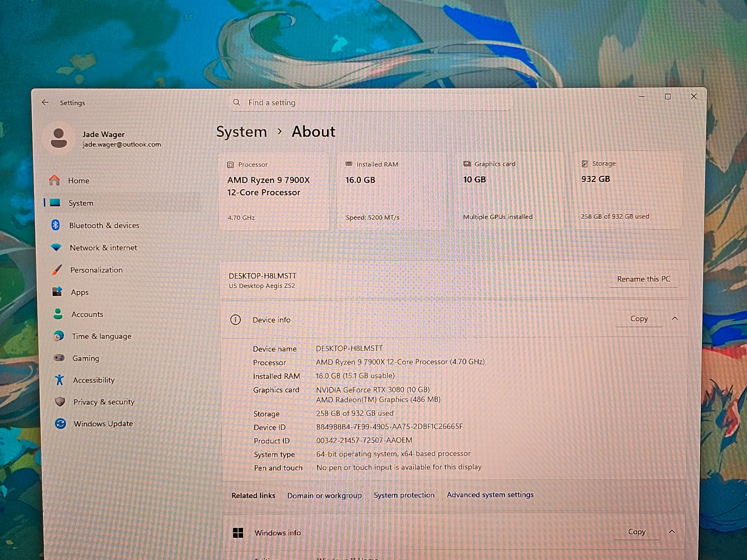The width and height of the screenshot is (747, 560).
Task: Collapse the Device info section chevron
Action: [x=675, y=318]
